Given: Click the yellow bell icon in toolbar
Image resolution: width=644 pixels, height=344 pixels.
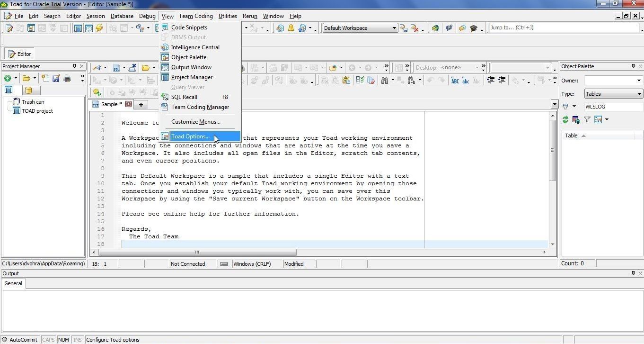Looking at the screenshot, I should [x=291, y=28].
